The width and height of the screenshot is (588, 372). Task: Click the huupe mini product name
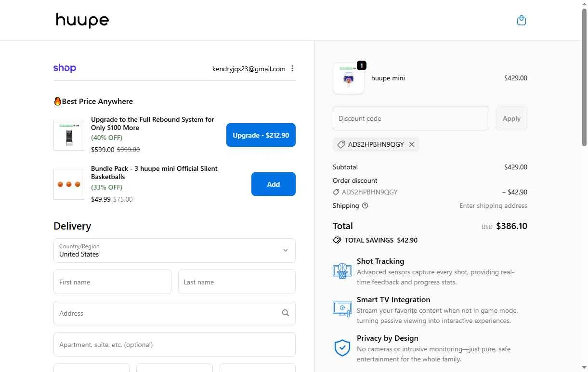point(388,78)
